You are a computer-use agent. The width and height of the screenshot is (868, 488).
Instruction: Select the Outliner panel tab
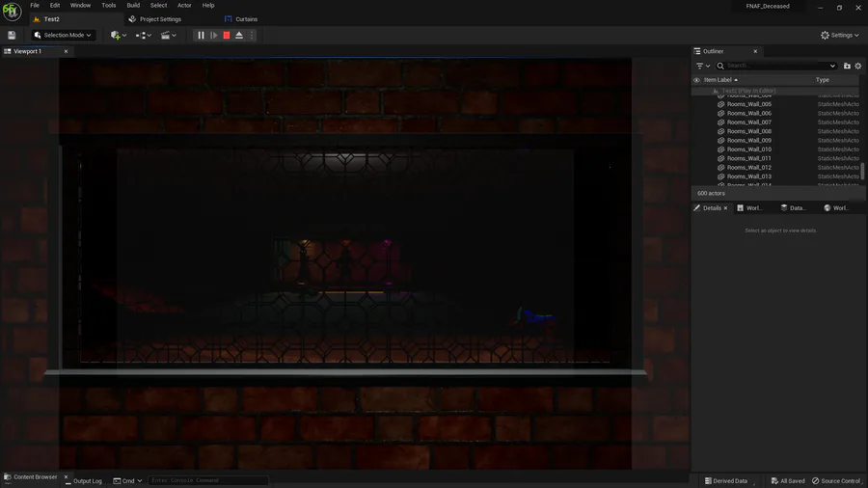(713, 51)
